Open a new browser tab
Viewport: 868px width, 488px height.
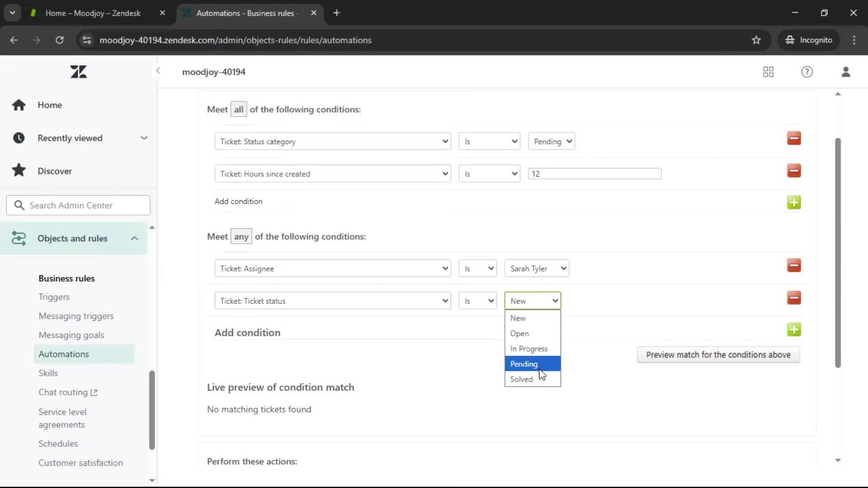(x=336, y=13)
